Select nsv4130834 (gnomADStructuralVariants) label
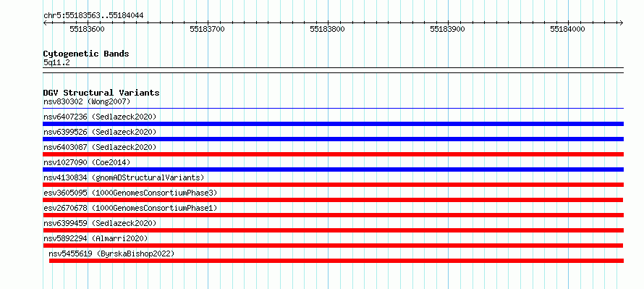 coord(124,177)
